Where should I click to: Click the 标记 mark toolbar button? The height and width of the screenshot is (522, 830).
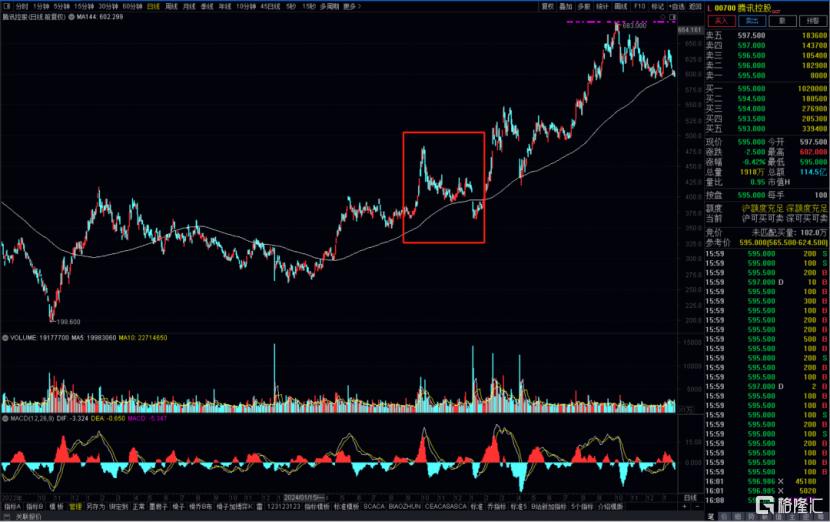[x=657, y=6]
